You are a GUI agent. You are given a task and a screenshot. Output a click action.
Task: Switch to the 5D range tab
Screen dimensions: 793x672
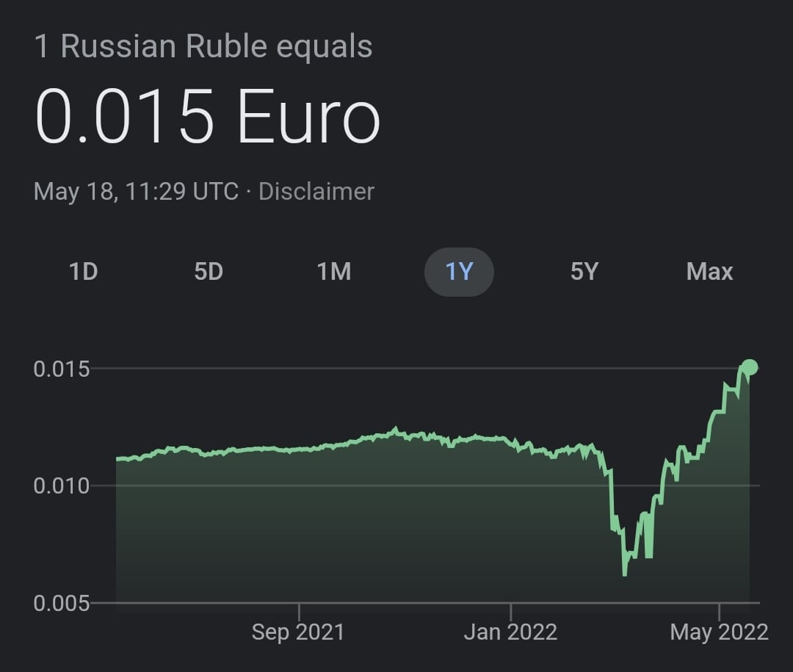[209, 272]
